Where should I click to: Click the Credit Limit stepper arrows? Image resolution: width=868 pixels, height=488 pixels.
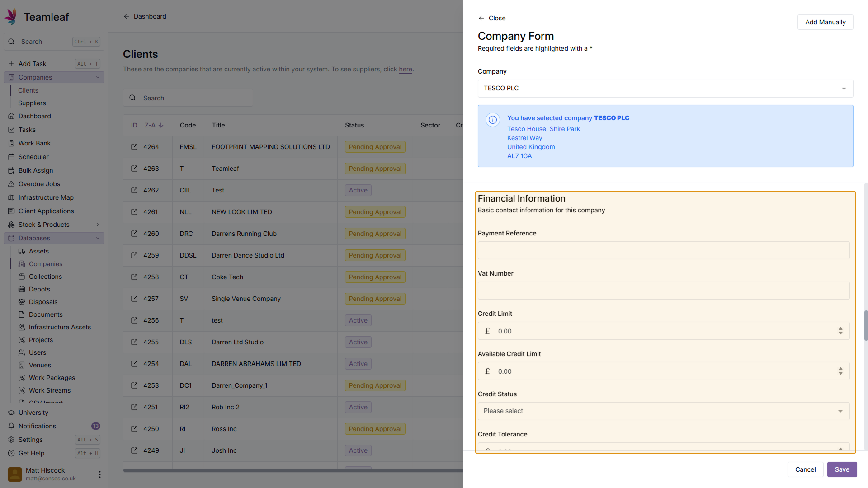point(840,331)
